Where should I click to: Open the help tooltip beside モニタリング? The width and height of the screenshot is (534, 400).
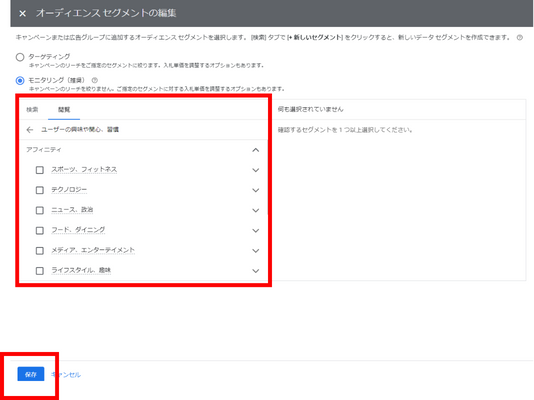click(x=95, y=80)
